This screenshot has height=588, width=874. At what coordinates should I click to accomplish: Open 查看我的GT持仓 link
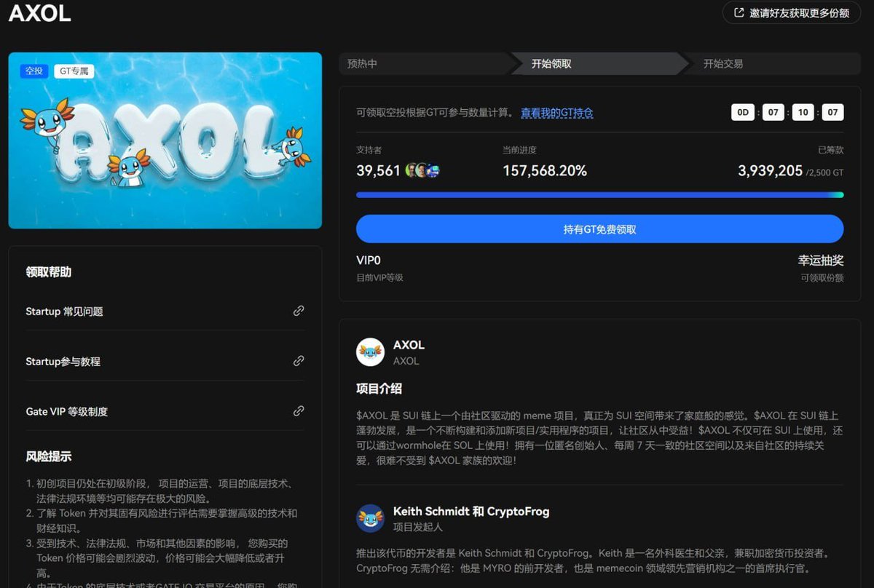[556, 113]
